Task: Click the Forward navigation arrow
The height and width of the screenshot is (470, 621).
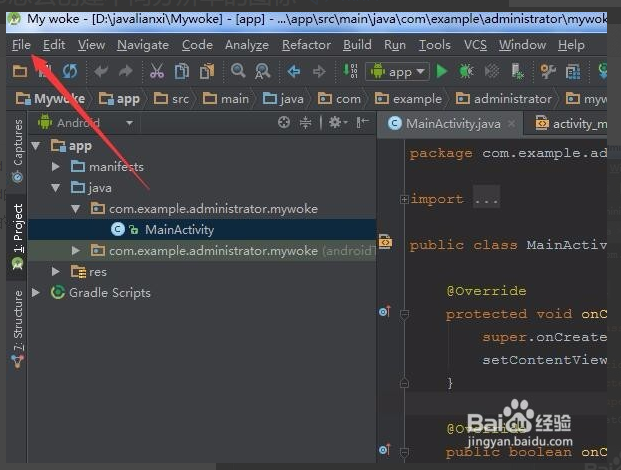Action: (319, 72)
